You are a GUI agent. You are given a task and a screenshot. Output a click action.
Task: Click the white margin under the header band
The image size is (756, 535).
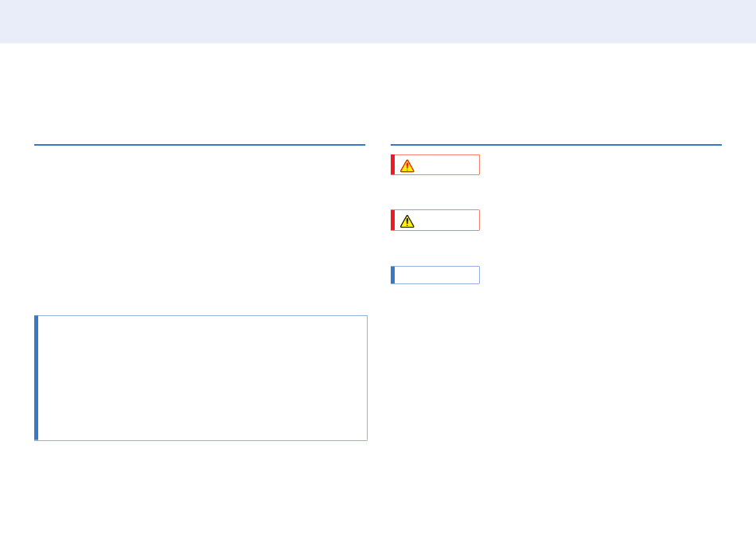point(378,88)
